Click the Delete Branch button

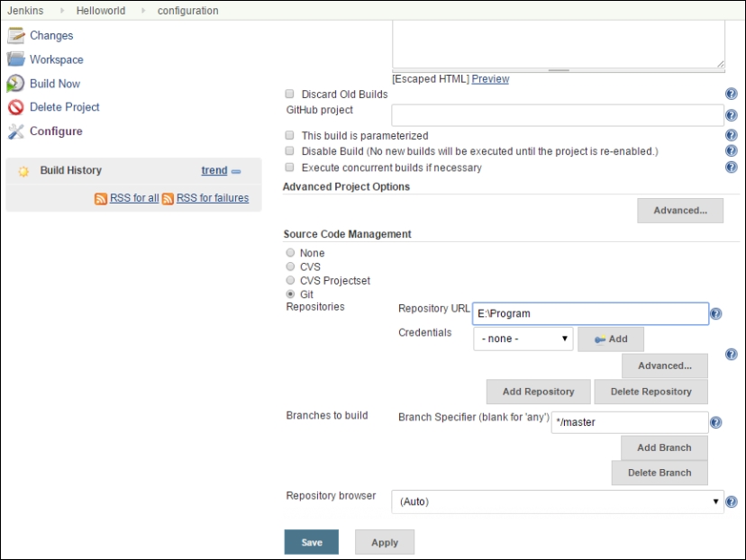[x=660, y=473]
